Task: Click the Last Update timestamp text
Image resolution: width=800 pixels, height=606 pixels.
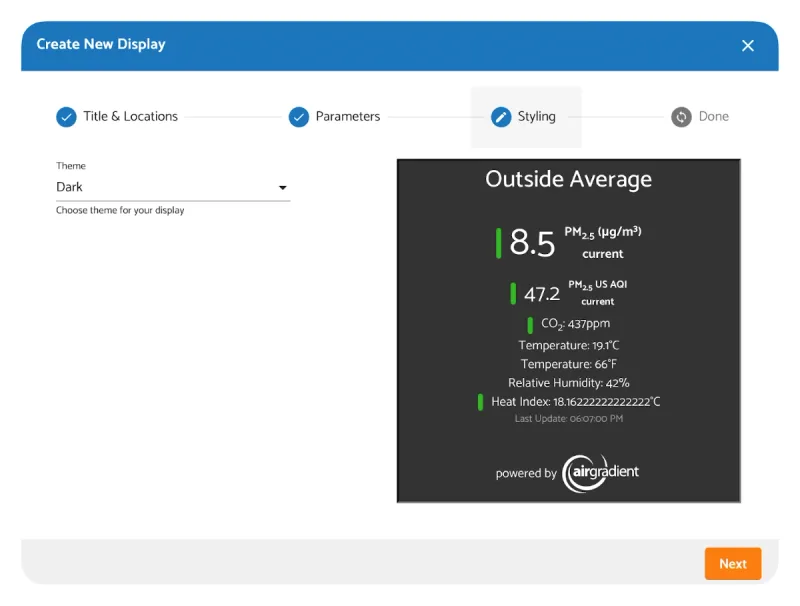Action: tap(568, 419)
